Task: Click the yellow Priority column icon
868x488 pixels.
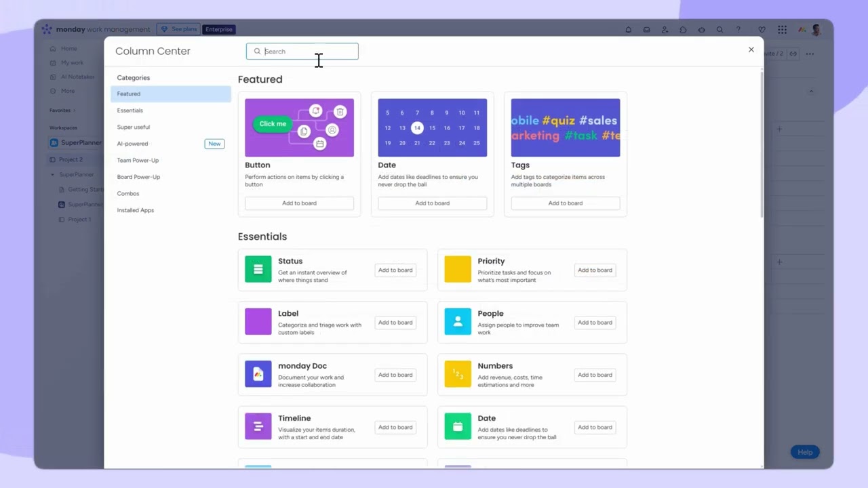Action: [458, 269]
